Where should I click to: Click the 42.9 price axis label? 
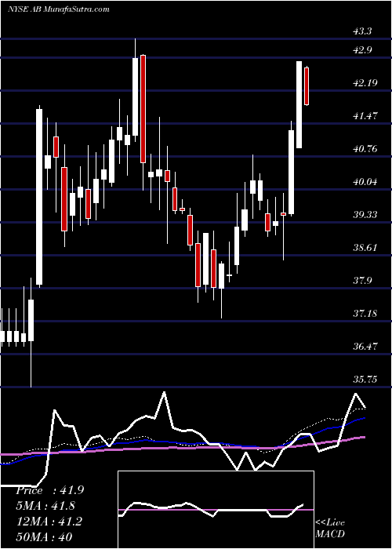[x=362, y=49]
